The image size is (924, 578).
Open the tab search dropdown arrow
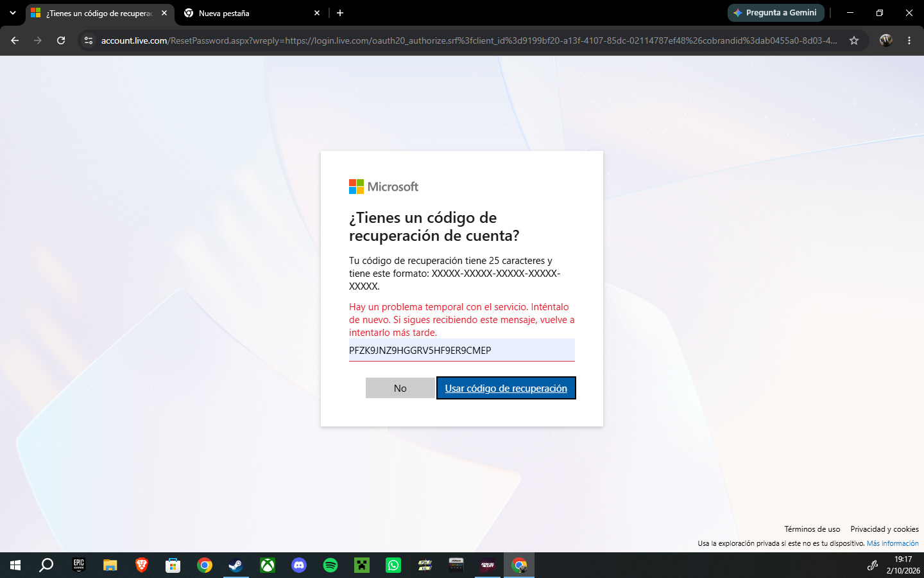click(x=13, y=13)
